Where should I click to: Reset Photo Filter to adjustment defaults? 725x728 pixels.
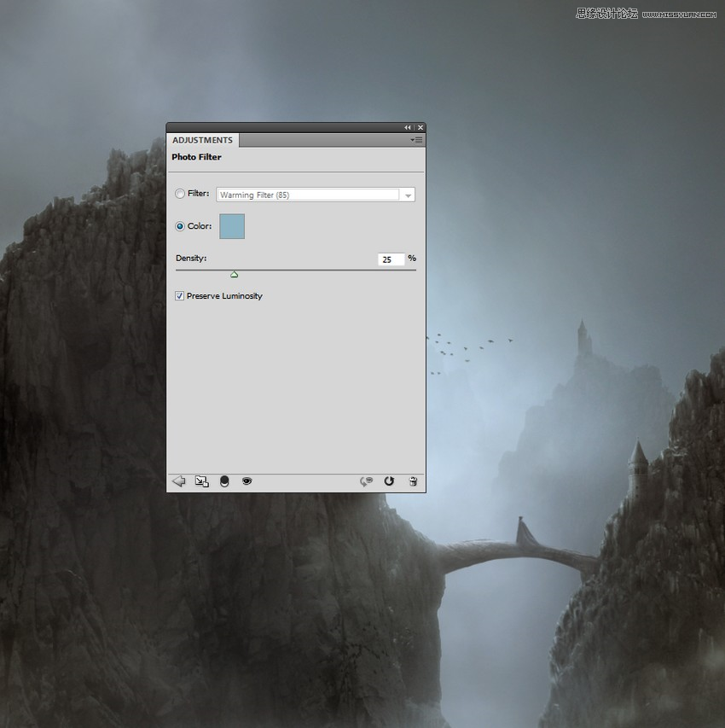coord(389,481)
